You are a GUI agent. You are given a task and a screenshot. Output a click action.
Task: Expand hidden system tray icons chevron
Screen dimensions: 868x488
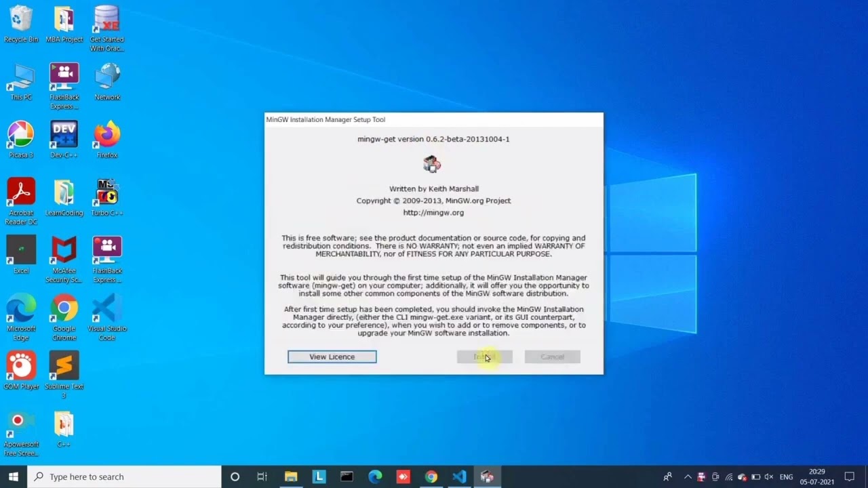[688, 477]
